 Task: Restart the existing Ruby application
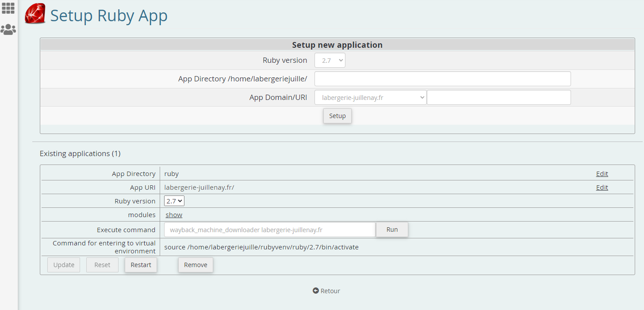pyautogui.click(x=141, y=265)
